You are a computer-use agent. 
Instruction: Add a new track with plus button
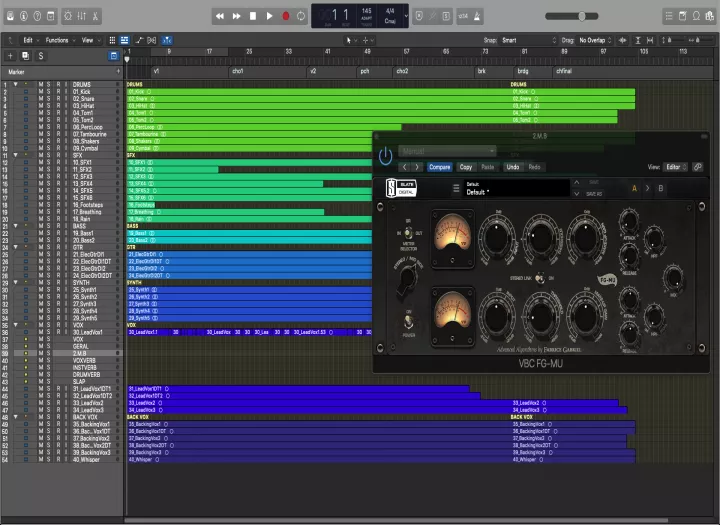[10, 56]
